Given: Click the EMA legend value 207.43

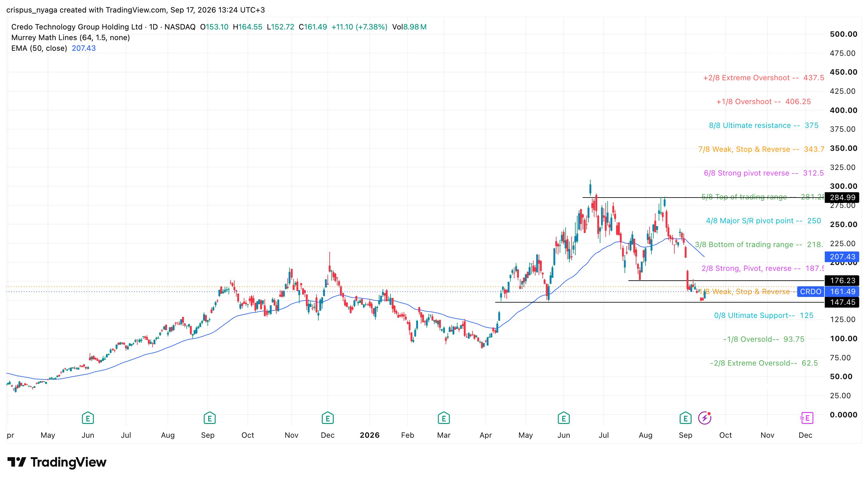Looking at the screenshot, I should [84, 48].
